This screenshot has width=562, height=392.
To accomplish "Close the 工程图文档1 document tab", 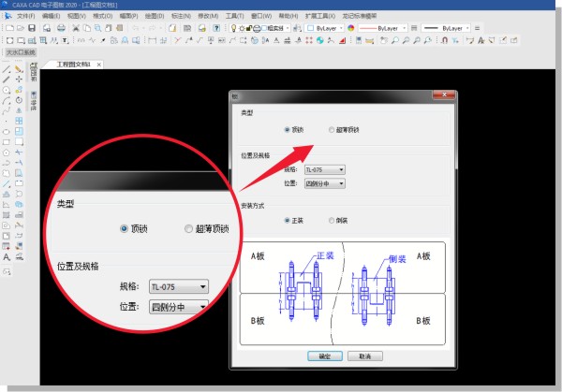I will (x=99, y=65).
